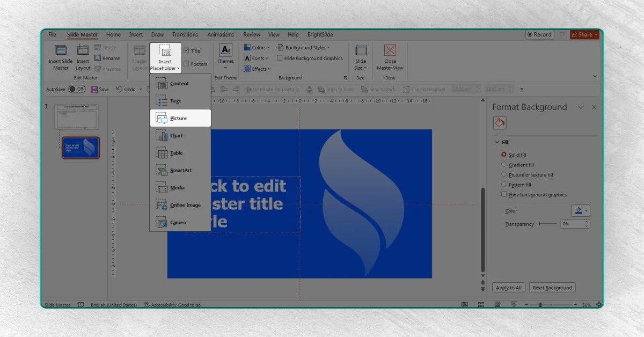Click the Reset Background button
The image size is (644, 337).
tap(553, 288)
